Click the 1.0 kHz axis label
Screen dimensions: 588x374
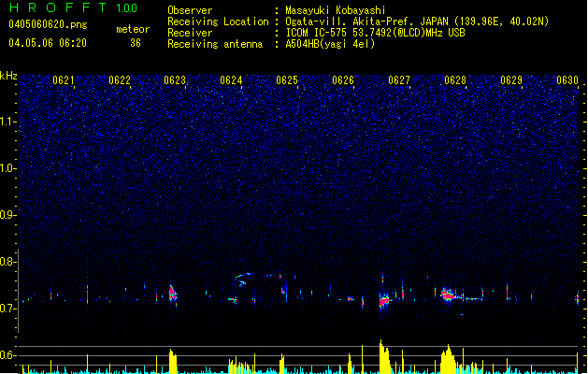(x=8, y=168)
